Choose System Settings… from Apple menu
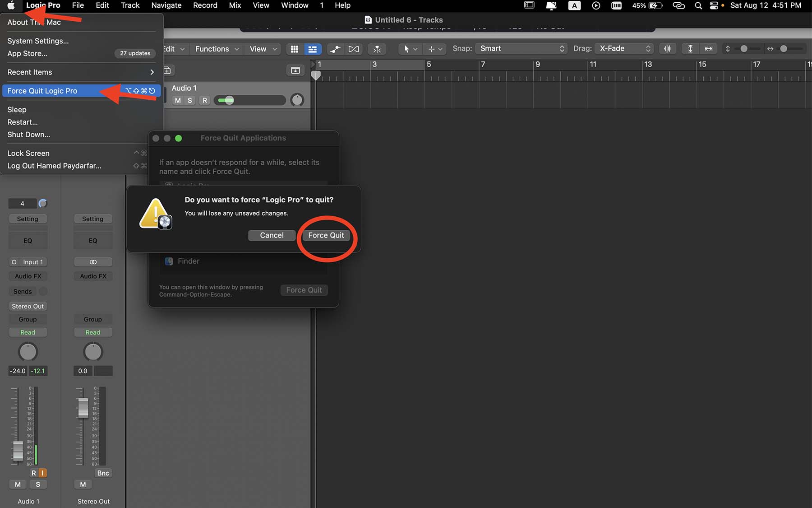The width and height of the screenshot is (812, 508). click(x=81, y=41)
